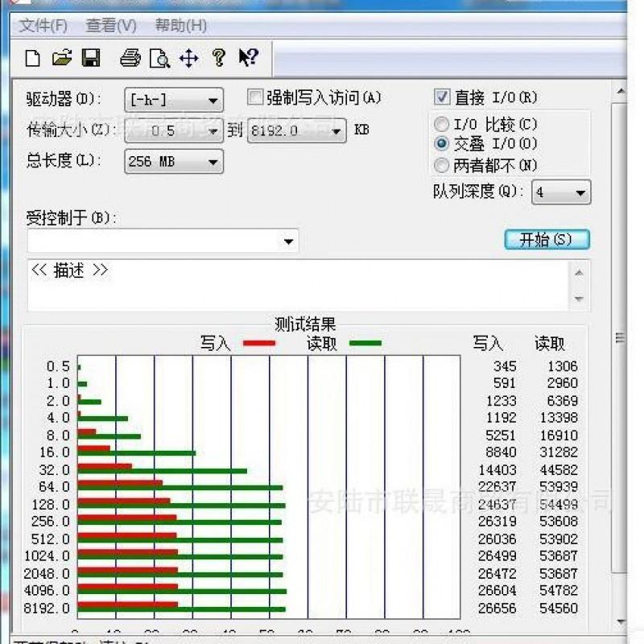The width and height of the screenshot is (644, 644).
Task: Open the maximum transfer size 8192.0 dropdown
Action: [x=296, y=130]
